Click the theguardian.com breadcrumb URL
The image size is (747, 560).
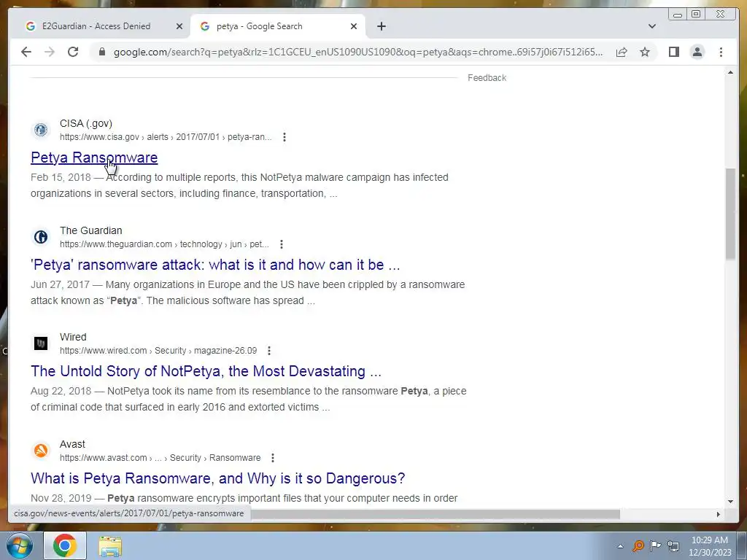[164, 244]
